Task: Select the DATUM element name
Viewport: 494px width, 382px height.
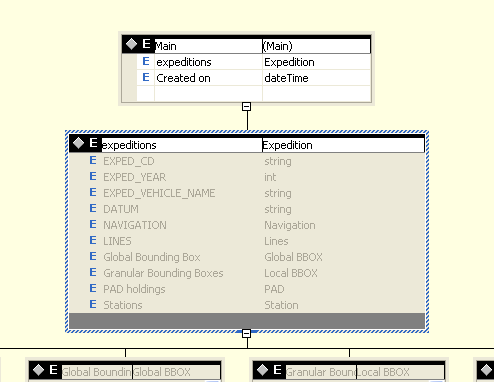Action: click(121, 209)
